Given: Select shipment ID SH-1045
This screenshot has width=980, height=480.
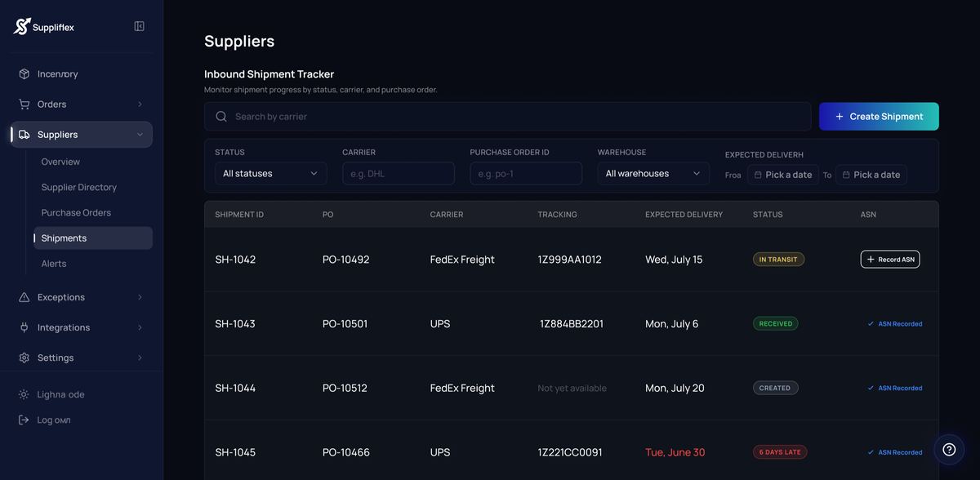Looking at the screenshot, I should click(x=235, y=452).
